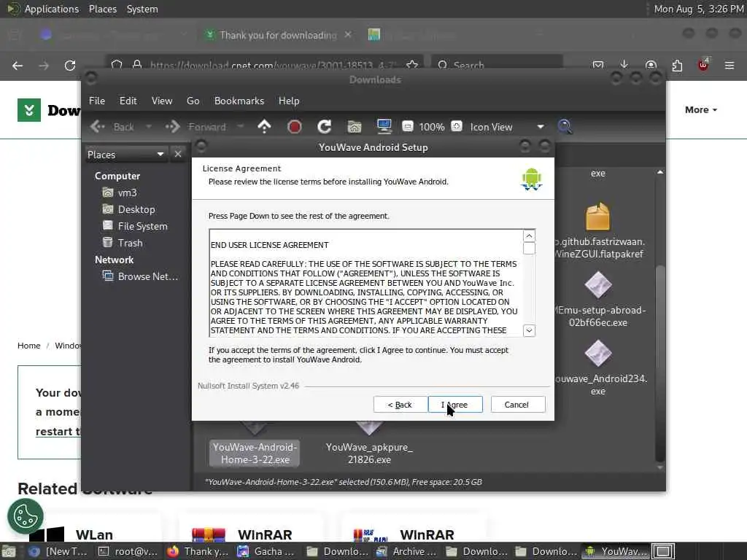Screen dimensions: 747x560
Task: Zoom in icon in file manager
Action: click(457, 127)
